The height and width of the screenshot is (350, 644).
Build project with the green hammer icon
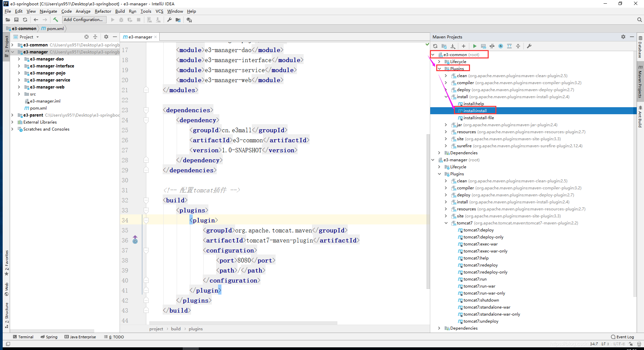pos(55,20)
